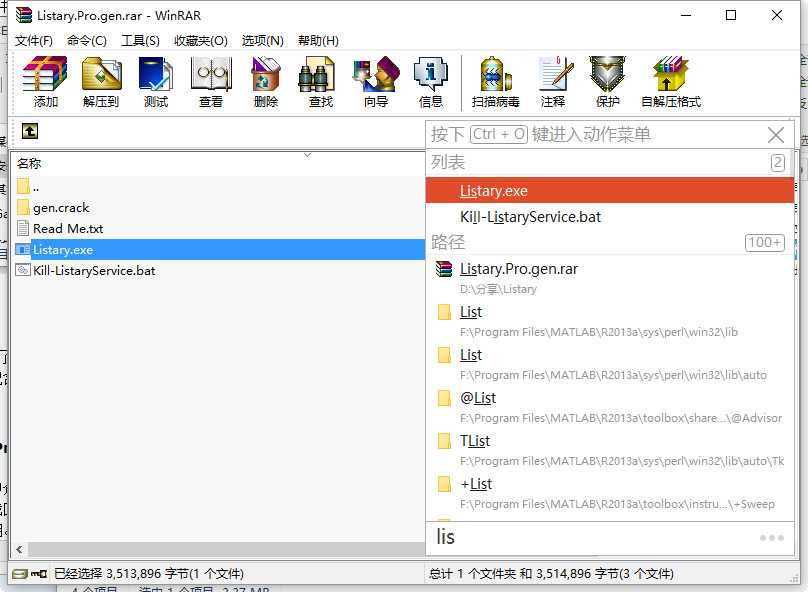Open the Wizard (向导) tool
The height and width of the screenshot is (592, 808).
click(376, 82)
